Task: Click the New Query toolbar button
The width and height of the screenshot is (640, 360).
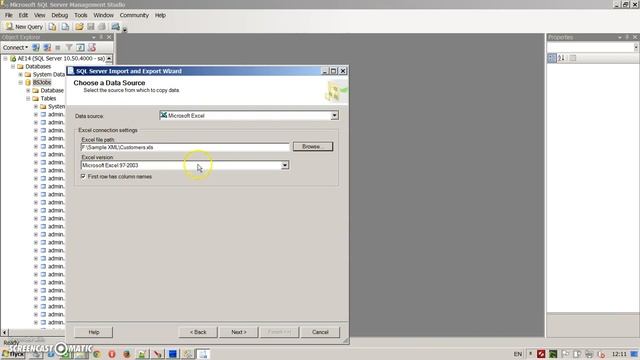Action: [24, 27]
